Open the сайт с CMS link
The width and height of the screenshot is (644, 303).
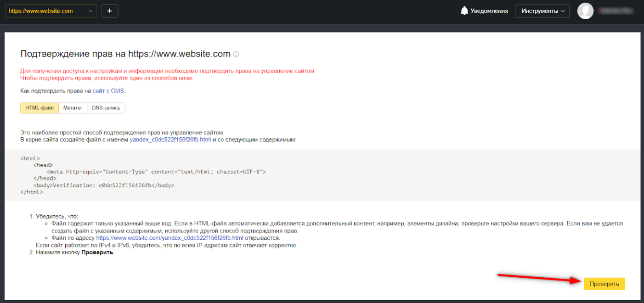tap(108, 91)
